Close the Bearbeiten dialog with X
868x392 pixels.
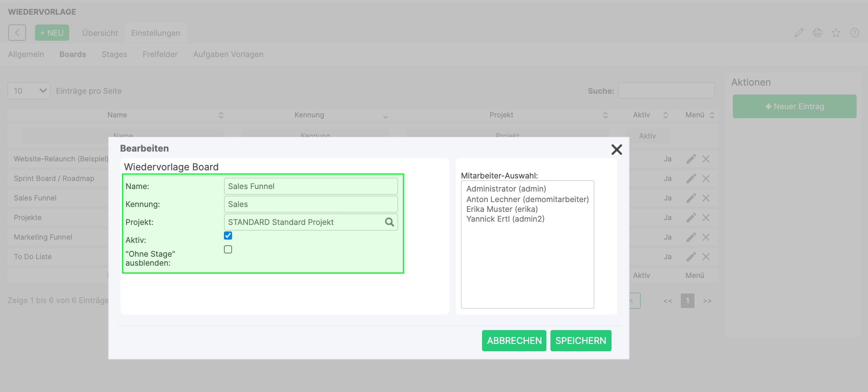pyautogui.click(x=616, y=150)
